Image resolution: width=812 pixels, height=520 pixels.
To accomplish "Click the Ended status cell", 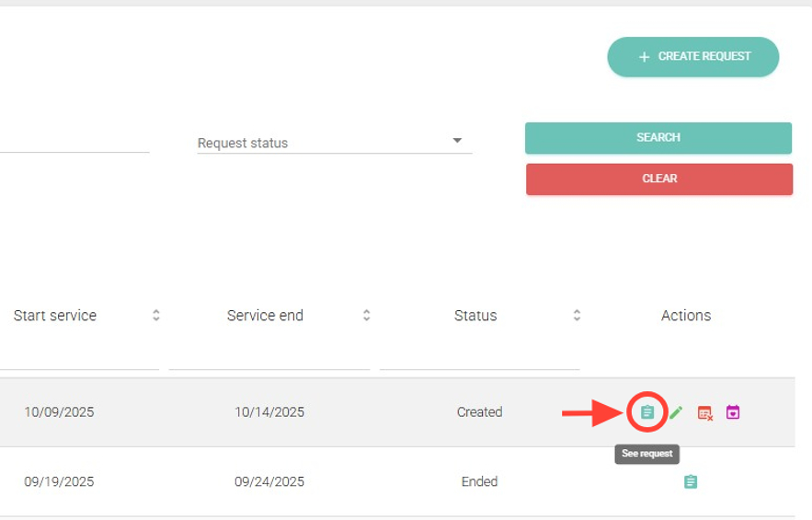I will [x=479, y=481].
